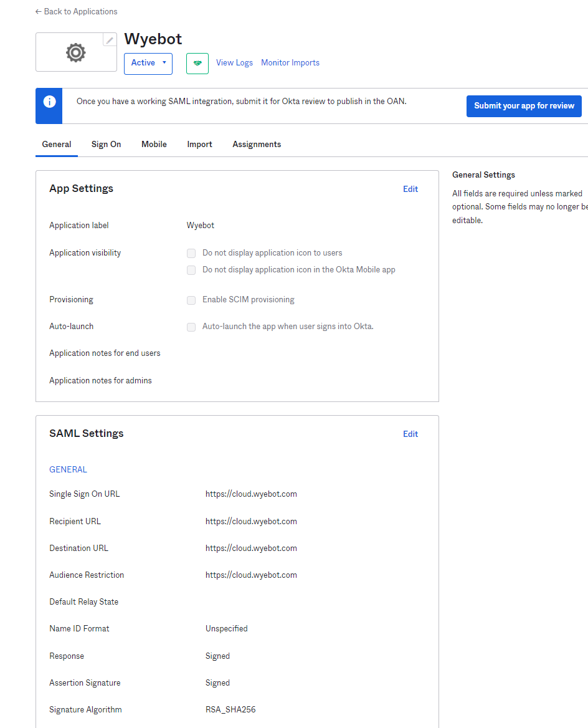Click the back arrow to Applications
Image resolution: width=588 pixels, height=728 pixels.
tap(39, 12)
